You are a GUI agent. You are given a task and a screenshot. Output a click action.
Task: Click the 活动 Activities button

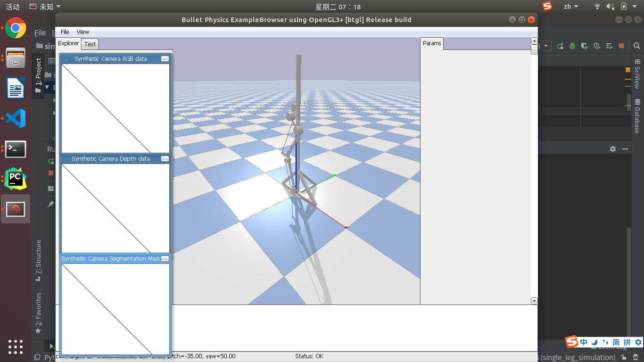pos(12,7)
